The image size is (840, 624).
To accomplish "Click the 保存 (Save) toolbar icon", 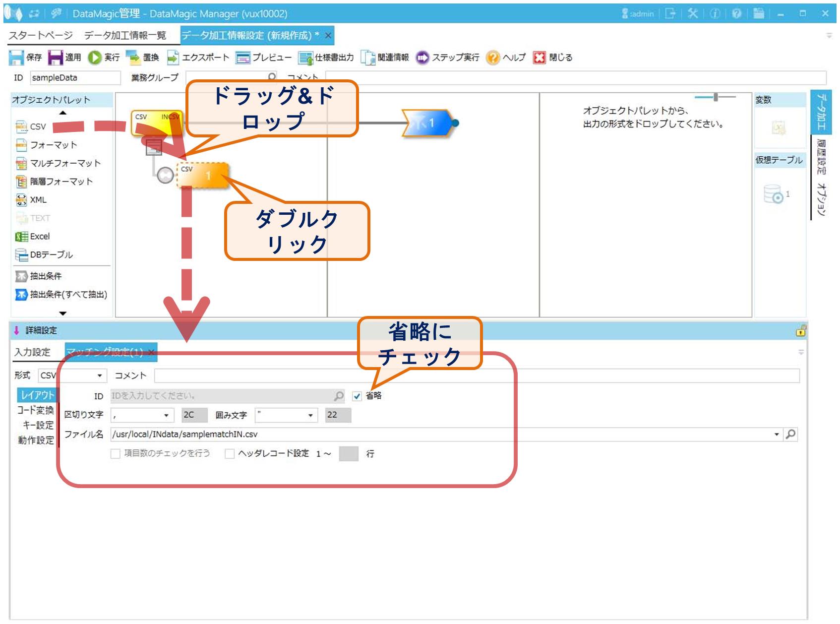I will (16, 58).
